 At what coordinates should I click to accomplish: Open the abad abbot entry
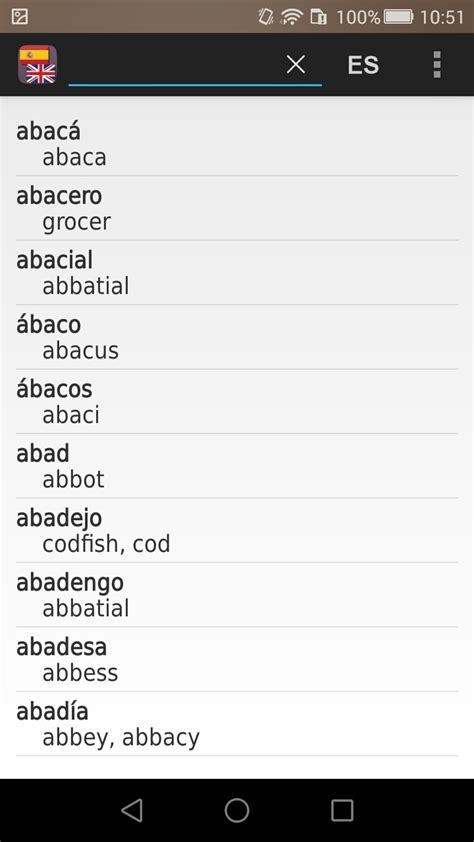tap(237, 466)
